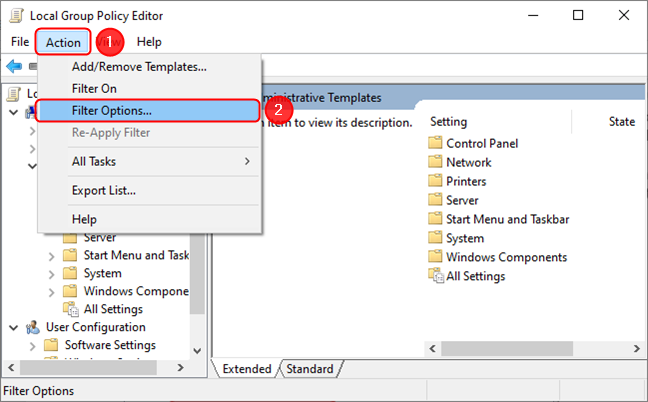
Task: Click the blue Back arrow toolbar icon
Action: click(x=14, y=66)
